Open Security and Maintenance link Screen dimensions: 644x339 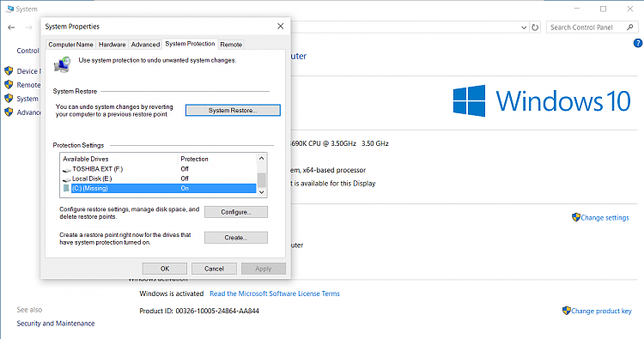click(56, 324)
